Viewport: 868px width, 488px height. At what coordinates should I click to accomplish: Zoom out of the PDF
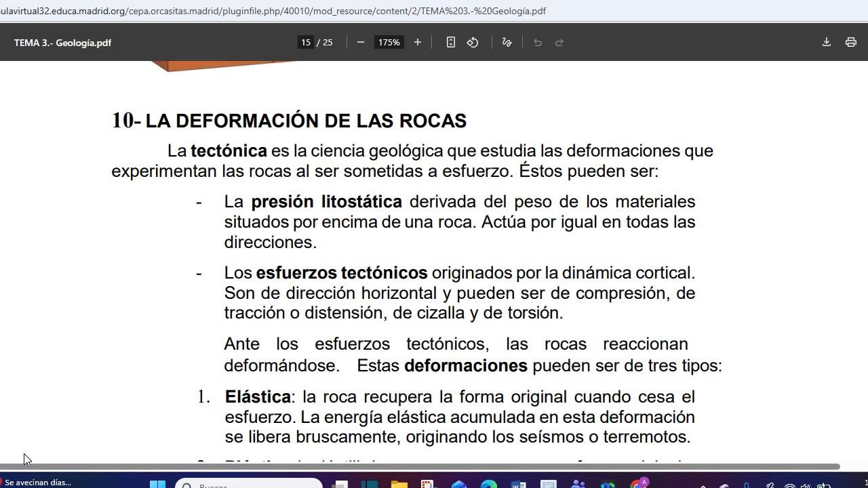pyautogui.click(x=361, y=42)
